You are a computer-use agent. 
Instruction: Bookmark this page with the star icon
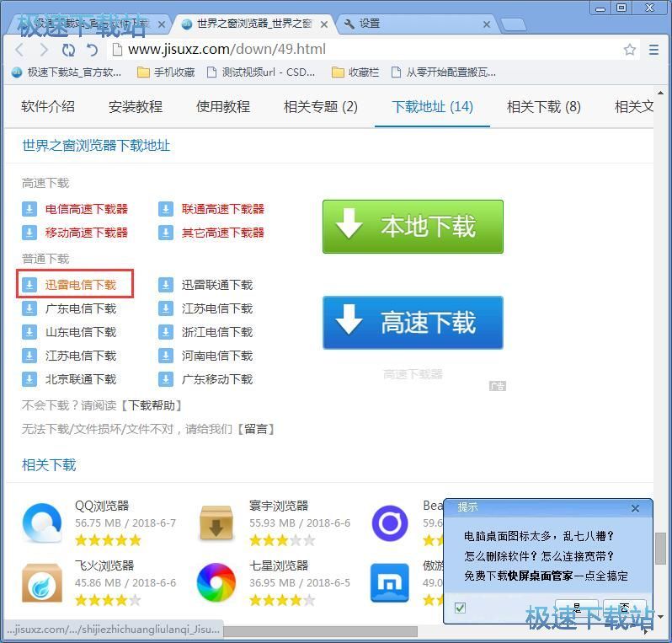point(629,50)
